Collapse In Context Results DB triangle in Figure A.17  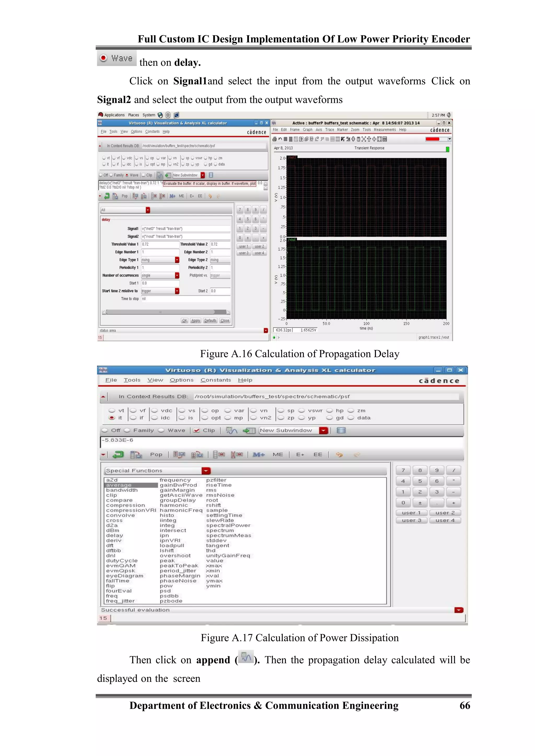pyautogui.click(x=103, y=397)
